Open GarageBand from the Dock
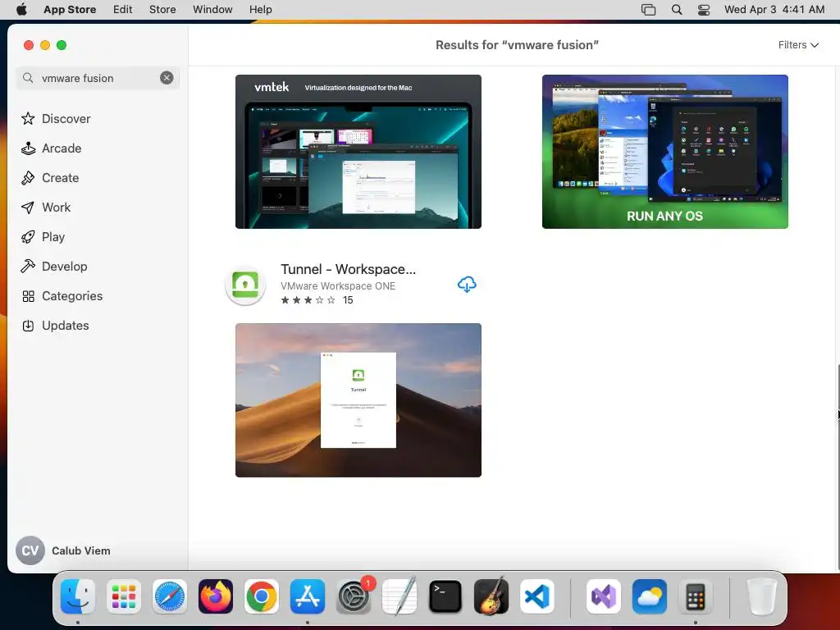Screen dimensions: 840x630 click(491, 596)
